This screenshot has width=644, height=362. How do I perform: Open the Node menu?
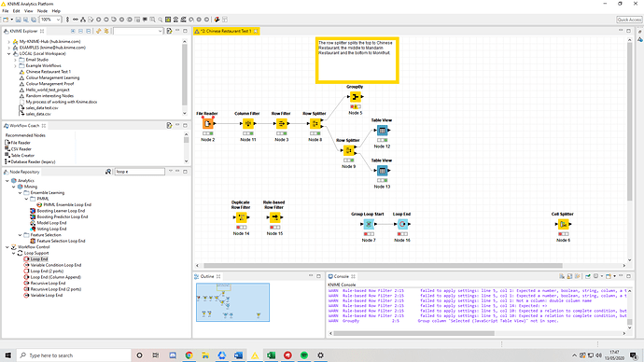42,11
